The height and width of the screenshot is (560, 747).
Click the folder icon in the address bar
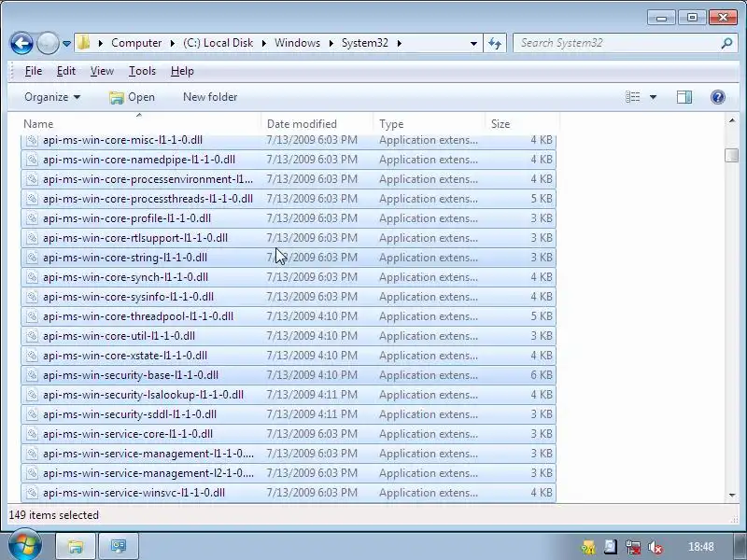pyautogui.click(x=83, y=43)
